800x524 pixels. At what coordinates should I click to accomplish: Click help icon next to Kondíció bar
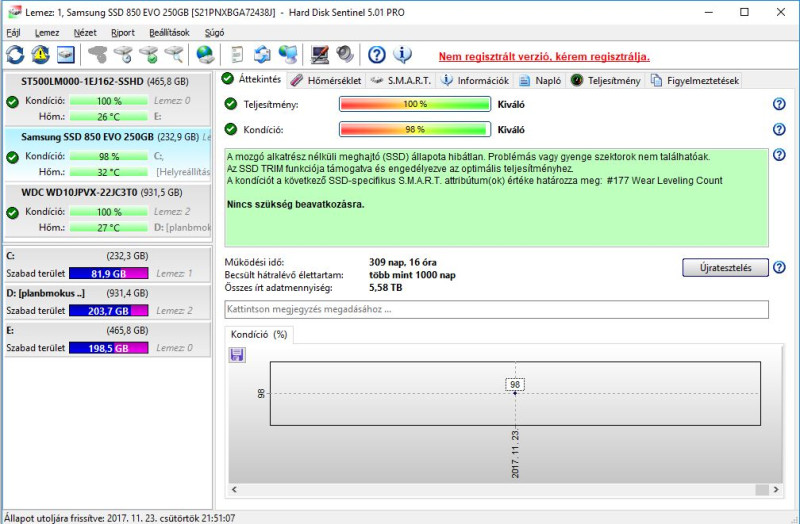[x=779, y=129]
